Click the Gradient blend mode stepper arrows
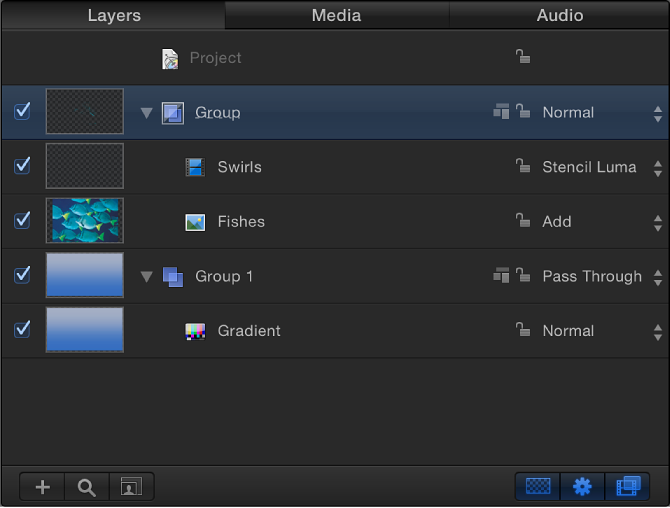Screen dimensions: 670x508 (x=658, y=332)
